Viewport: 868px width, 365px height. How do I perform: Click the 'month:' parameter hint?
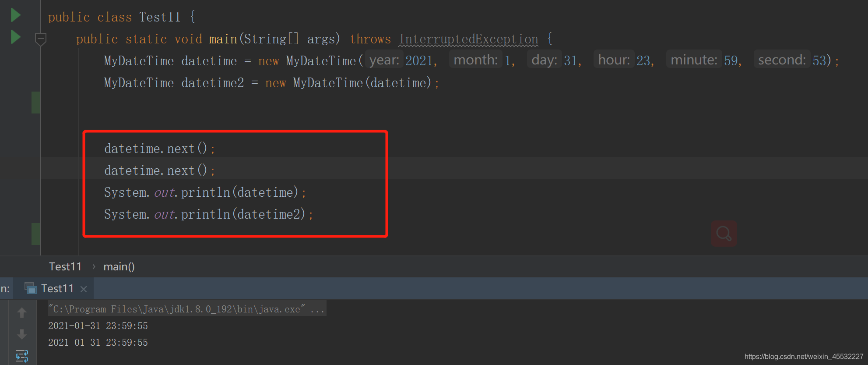[476, 60]
